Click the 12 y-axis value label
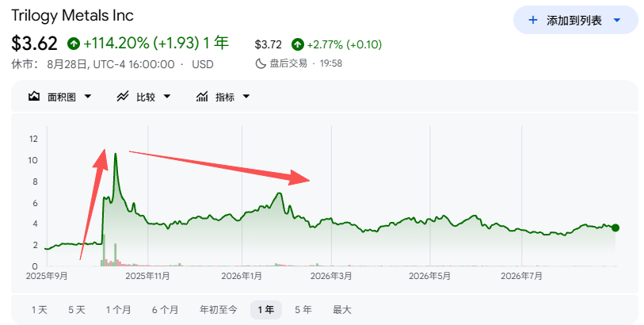The image size is (644, 325). point(33,139)
